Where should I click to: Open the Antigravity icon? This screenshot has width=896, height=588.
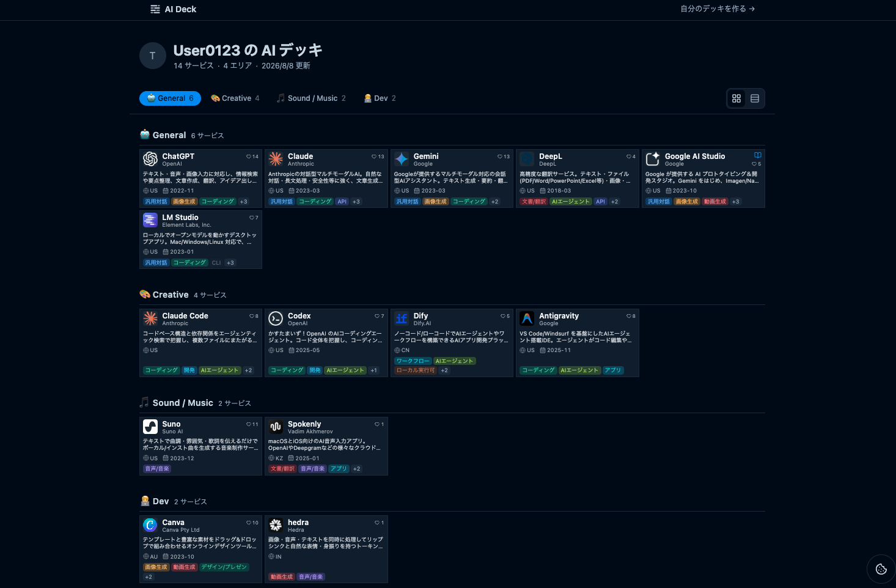[x=527, y=318]
